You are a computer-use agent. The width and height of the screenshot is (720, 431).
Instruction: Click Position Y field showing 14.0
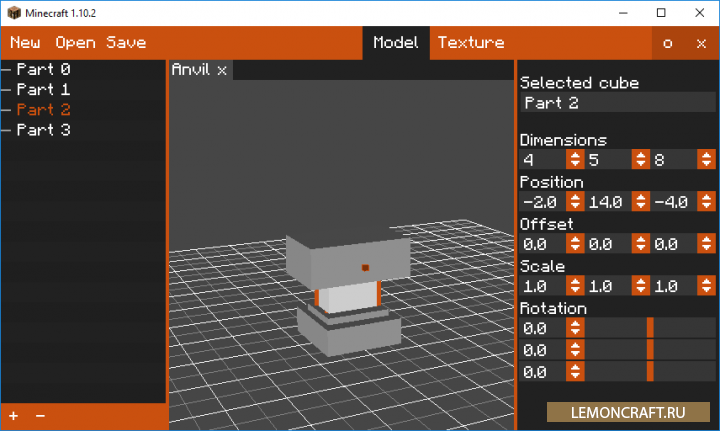[x=608, y=202]
